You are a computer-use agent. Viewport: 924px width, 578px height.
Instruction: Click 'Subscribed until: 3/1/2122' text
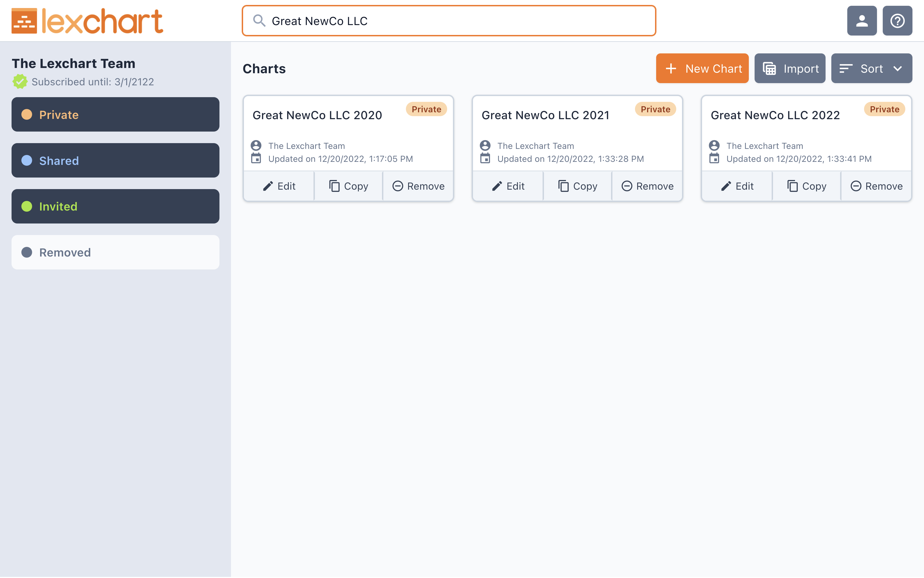pyautogui.click(x=93, y=82)
